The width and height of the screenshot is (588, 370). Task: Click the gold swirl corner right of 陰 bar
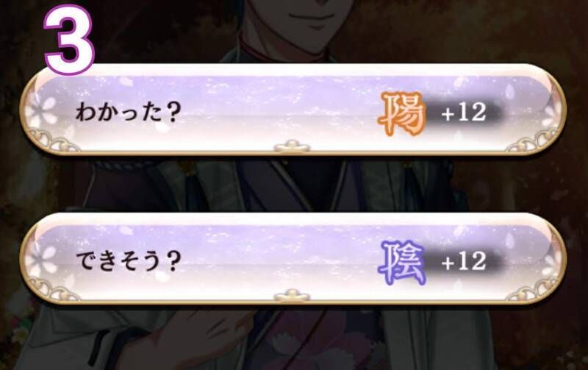point(534,290)
